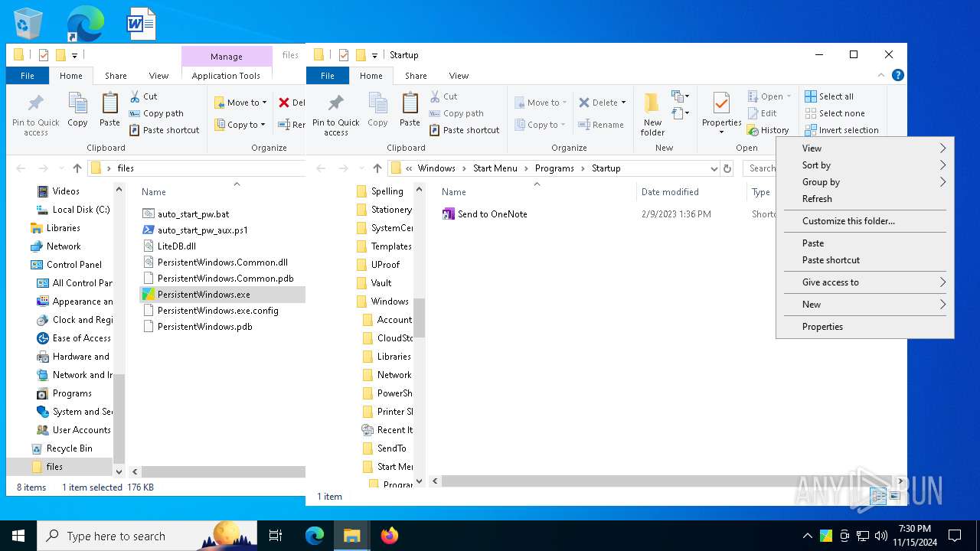Click Windows breadcrumb in Startup address bar
The height and width of the screenshot is (551, 980).
pyautogui.click(x=436, y=168)
